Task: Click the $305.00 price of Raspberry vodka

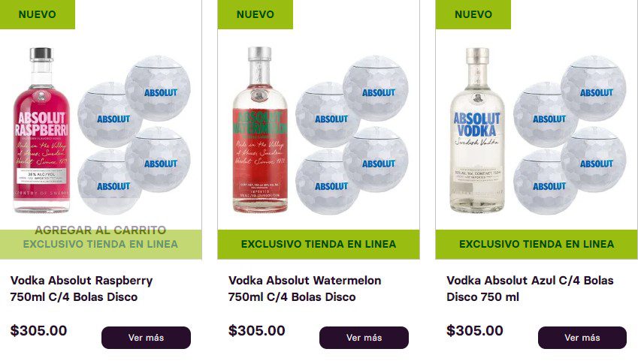Action: [38, 331]
